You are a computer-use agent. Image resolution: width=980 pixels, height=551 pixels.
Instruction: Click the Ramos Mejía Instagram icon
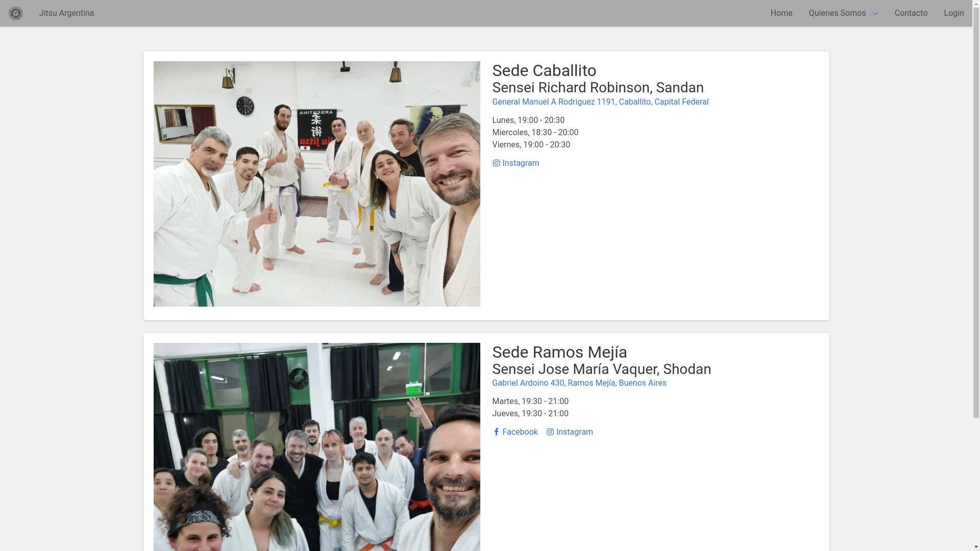click(x=550, y=432)
